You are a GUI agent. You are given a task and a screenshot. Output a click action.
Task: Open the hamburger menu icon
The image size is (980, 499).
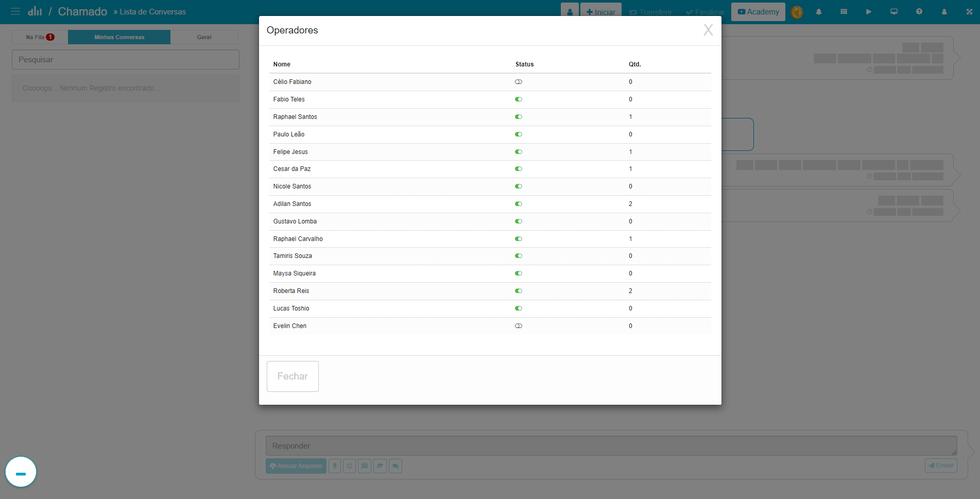pyautogui.click(x=15, y=11)
